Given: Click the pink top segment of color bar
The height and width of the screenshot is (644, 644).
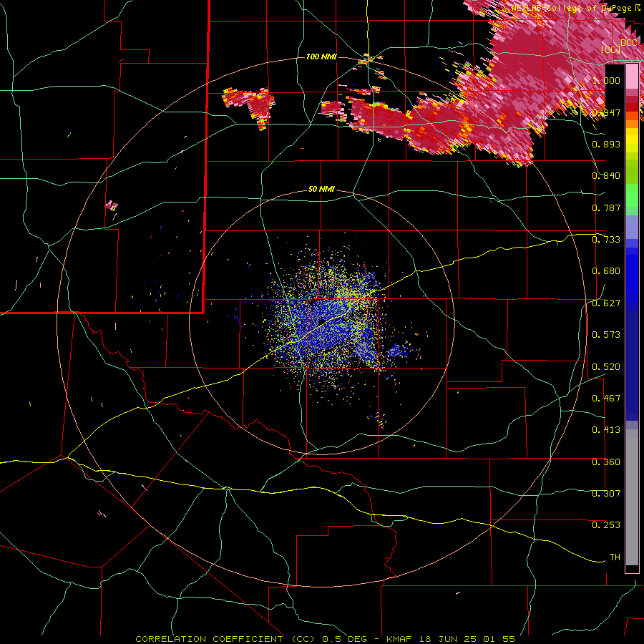Looking at the screenshot, I should tap(632, 77).
